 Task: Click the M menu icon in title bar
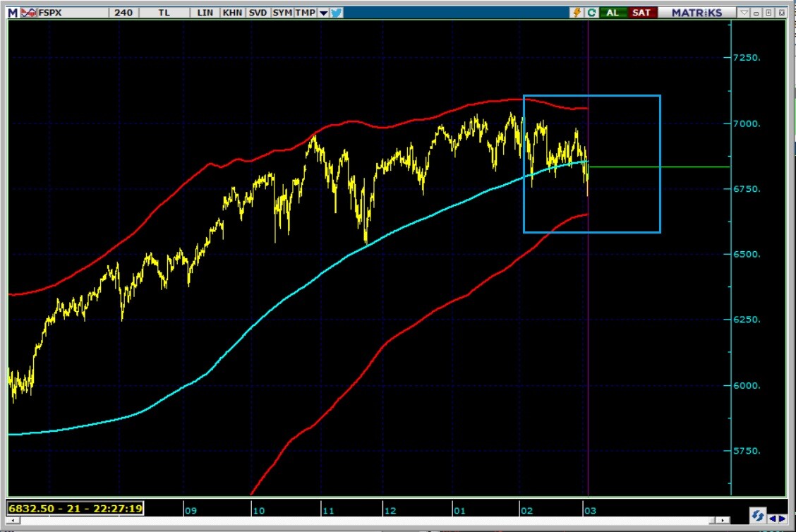[x=13, y=13]
